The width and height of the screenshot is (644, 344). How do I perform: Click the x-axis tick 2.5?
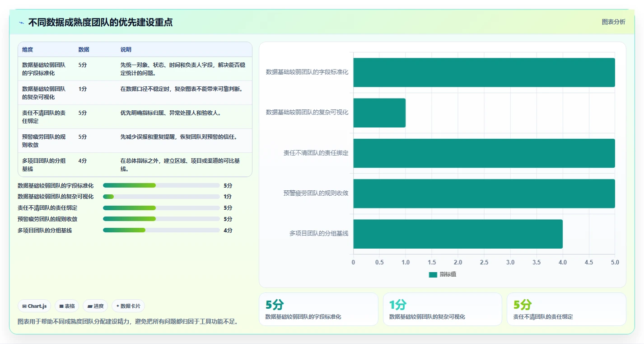pyautogui.click(x=484, y=262)
